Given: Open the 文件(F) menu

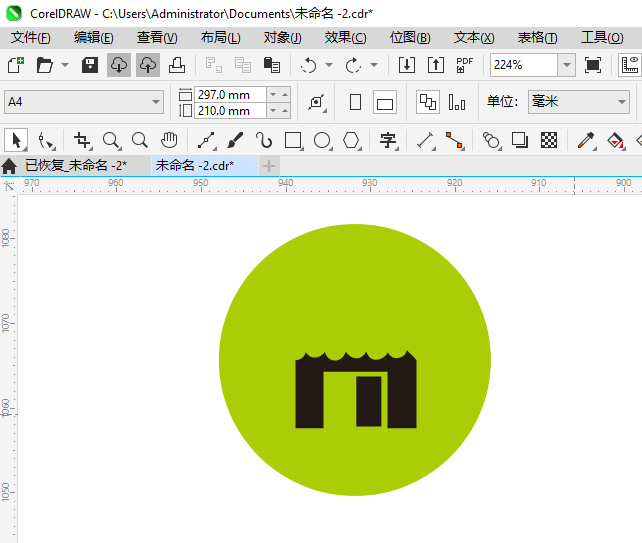Looking at the screenshot, I should [x=31, y=38].
